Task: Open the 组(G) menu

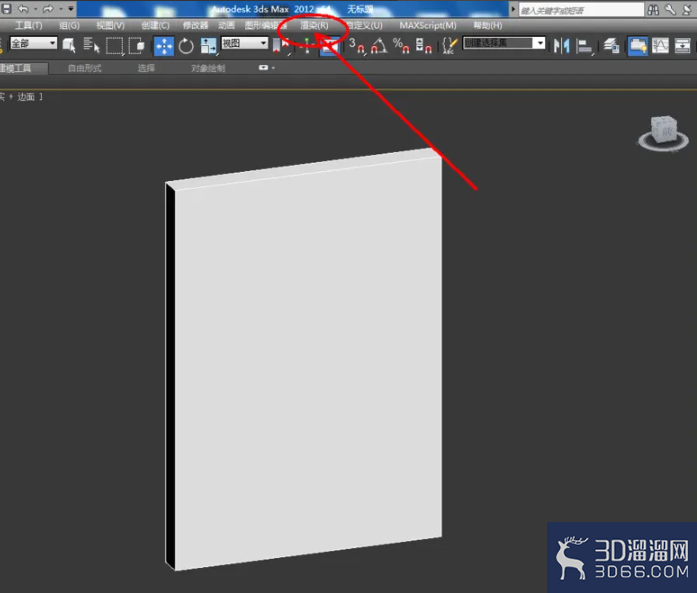Action: [x=69, y=25]
